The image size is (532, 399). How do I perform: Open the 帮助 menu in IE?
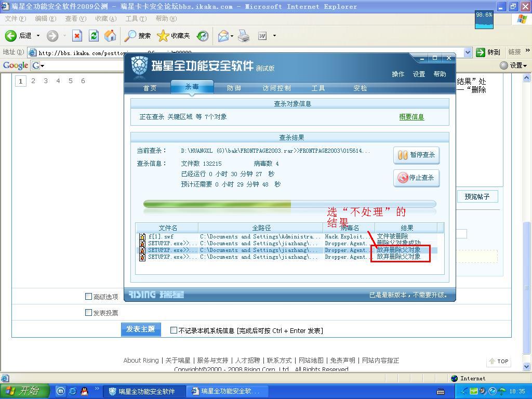[x=166, y=19]
